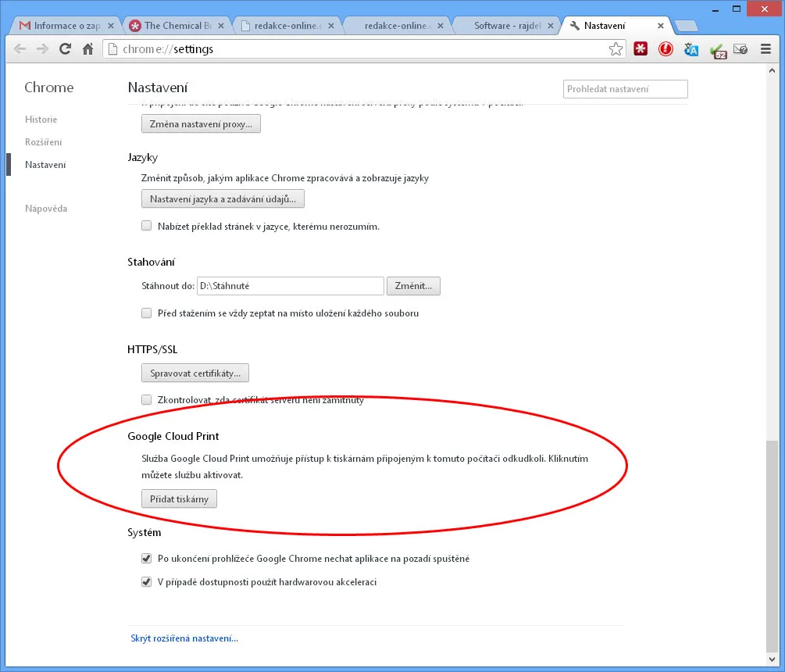The height and width of the screenshot is (672, 785).
Task: Bookmark this page with the star icon
Action: (616, 49)
